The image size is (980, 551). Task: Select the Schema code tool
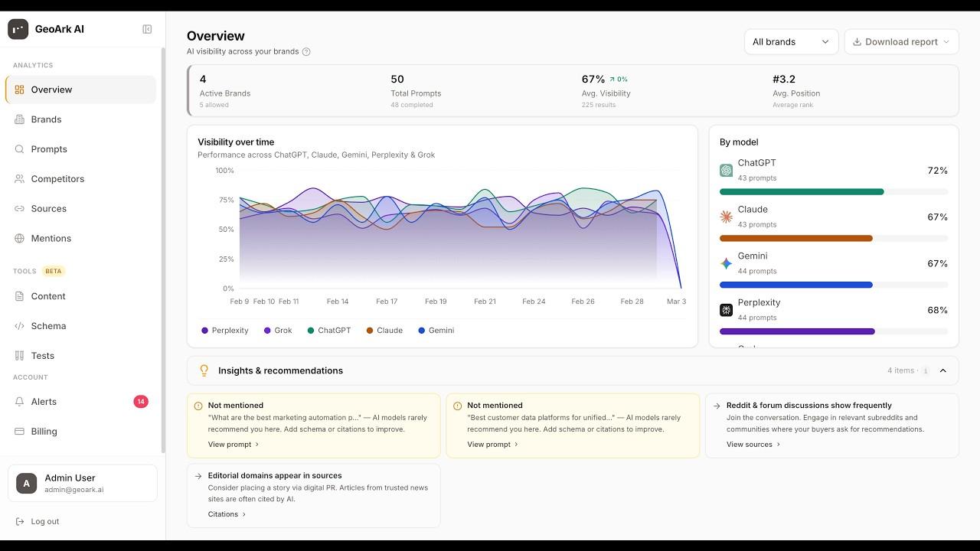tap(48, 326)
